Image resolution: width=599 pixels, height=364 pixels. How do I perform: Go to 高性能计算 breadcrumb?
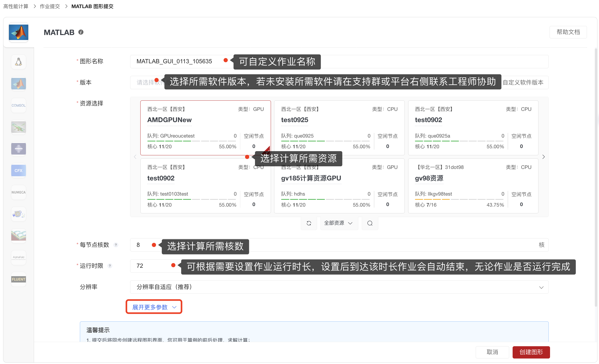coord(16,6)
